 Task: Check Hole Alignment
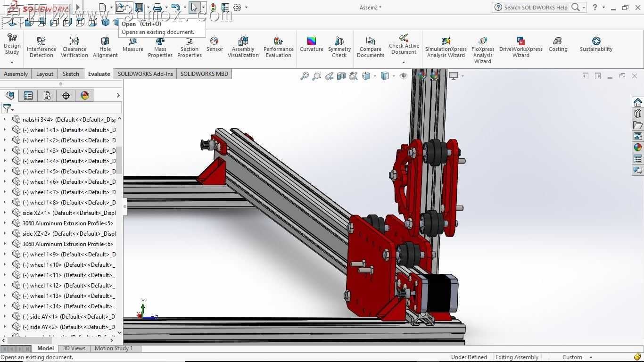[105, 48]
